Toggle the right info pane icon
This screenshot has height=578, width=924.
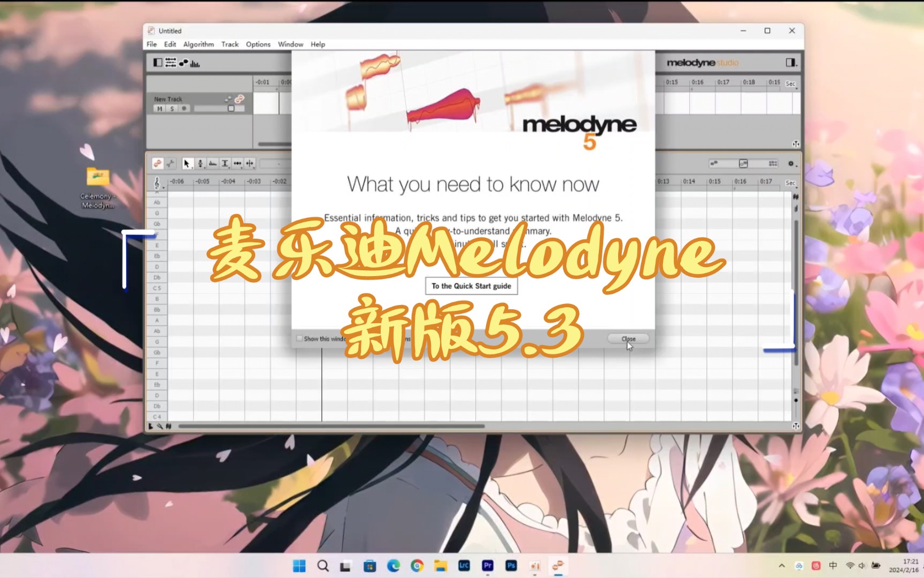click(791, 63)
